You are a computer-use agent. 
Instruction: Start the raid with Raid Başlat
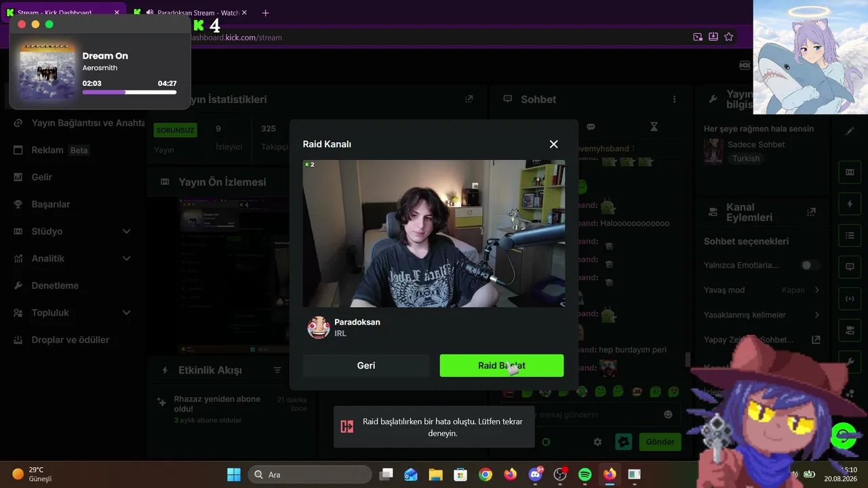point(501,365)
